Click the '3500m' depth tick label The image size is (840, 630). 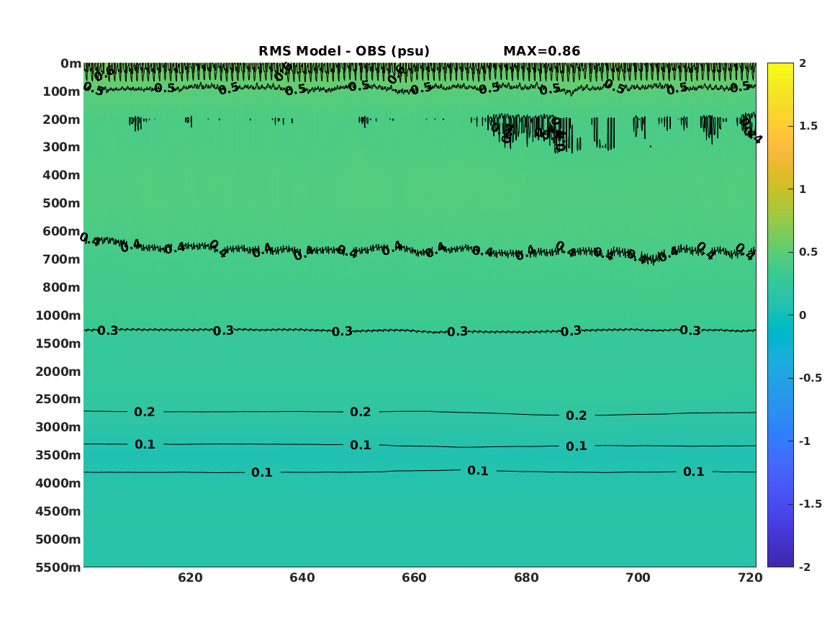pyautogui.click(x=58, y=455)
